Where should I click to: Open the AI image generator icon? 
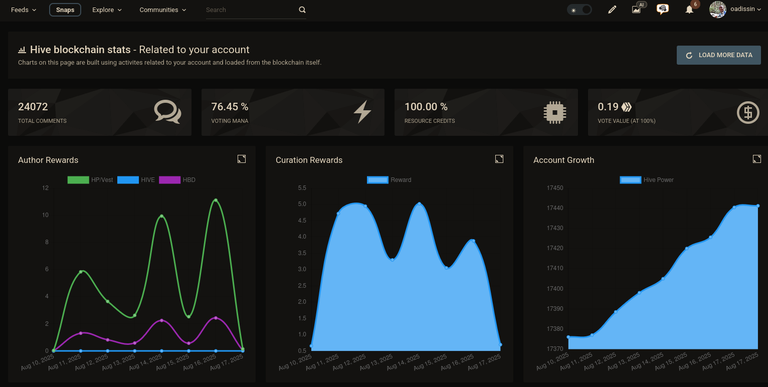pos(637,9)
